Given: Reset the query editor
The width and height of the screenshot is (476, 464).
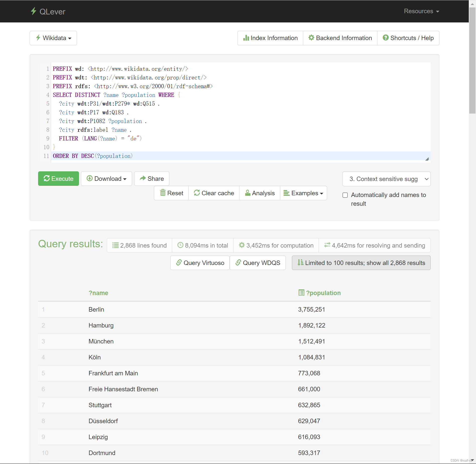Looking at the screenshot, I should coord(171,193).
